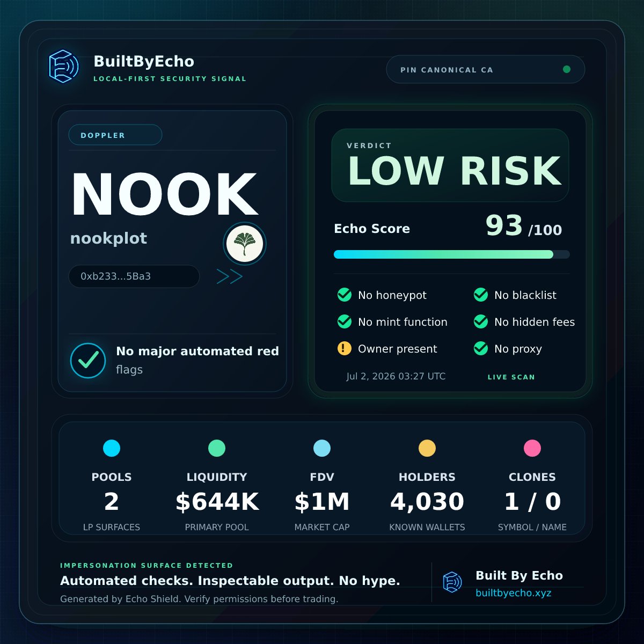Click the No proxy text
Screen dimensions: 644x644
pyautogui.click(x=518, y=349)
